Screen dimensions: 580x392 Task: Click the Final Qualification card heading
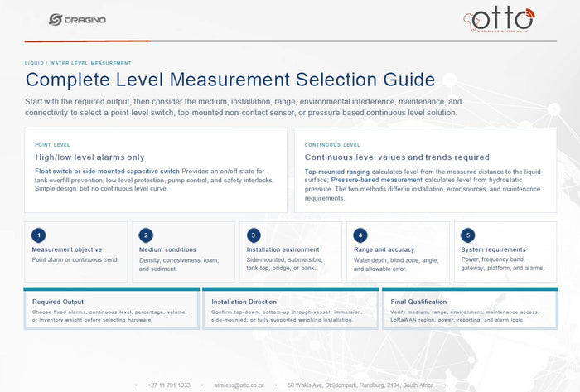pos(418,302)
